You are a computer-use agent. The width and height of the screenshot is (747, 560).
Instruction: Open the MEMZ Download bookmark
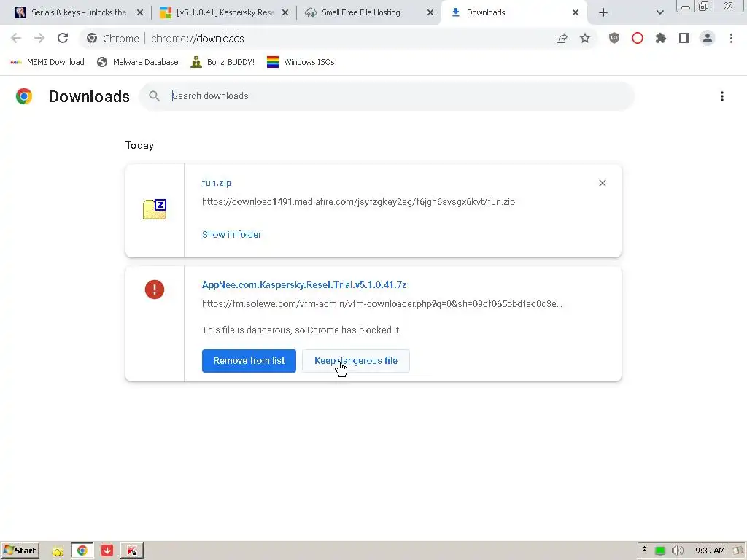[47, 62]
